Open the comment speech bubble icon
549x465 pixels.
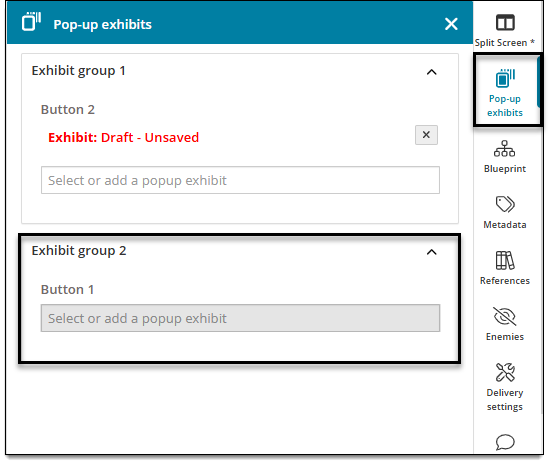pyautogui.click(x=505, y=442)
